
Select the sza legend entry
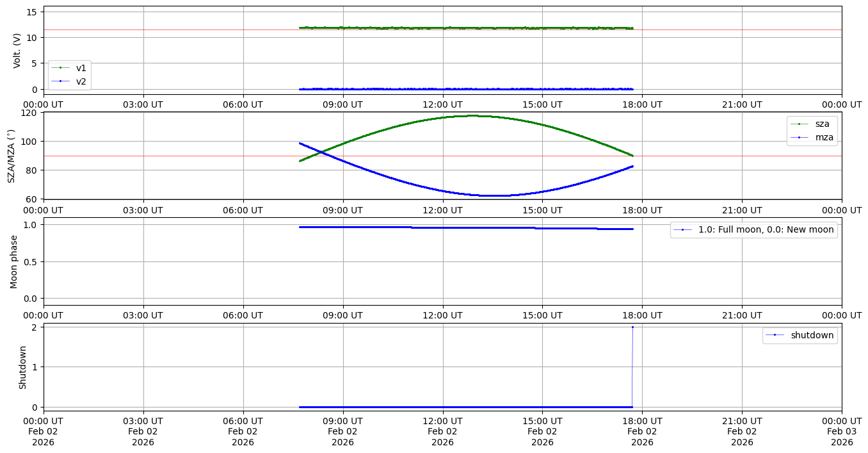coord(812,124)
